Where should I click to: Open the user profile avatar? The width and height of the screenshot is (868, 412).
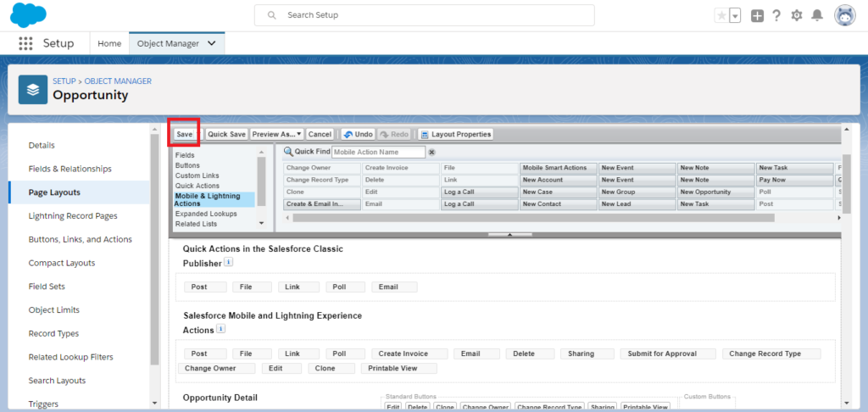[844, 15]
